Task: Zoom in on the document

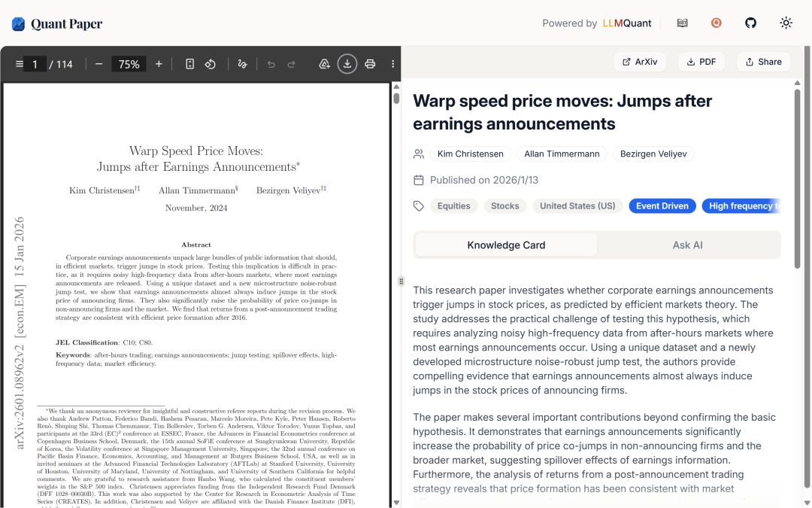Action: point(159,63)
